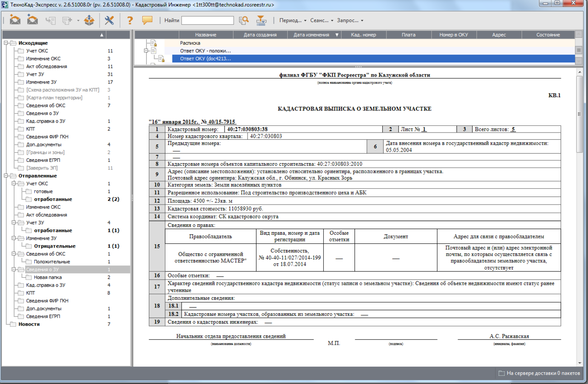588x384 pixels.
Task: Open settings via the wrench and screwdriver icon
Action: pyautogui.click(x=109, y=20)
